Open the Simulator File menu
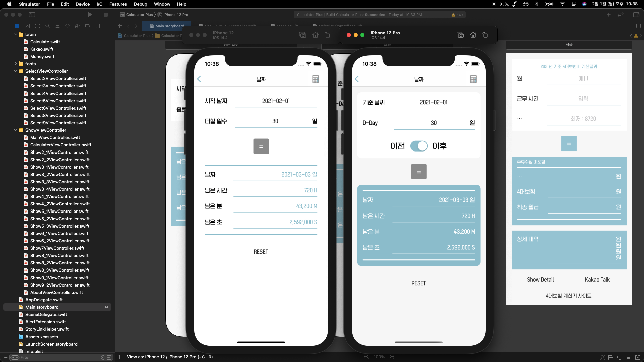 click(50, 4)
